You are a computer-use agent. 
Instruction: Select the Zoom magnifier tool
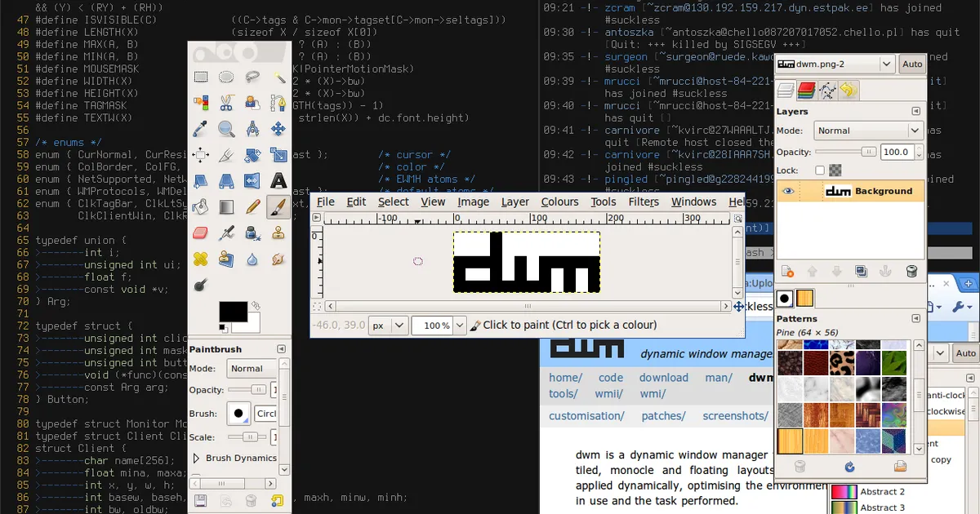(x=226, y=129)
